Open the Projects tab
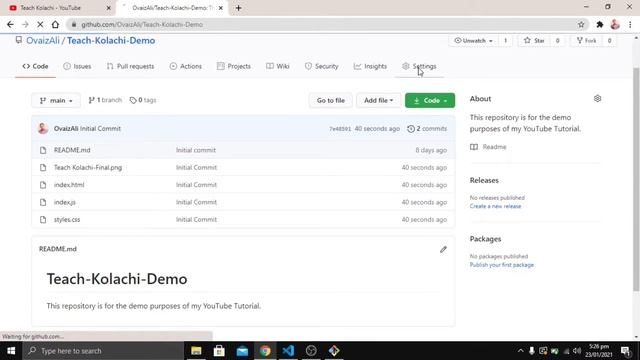The image size is (640, 360). click(x=234, y=66)
